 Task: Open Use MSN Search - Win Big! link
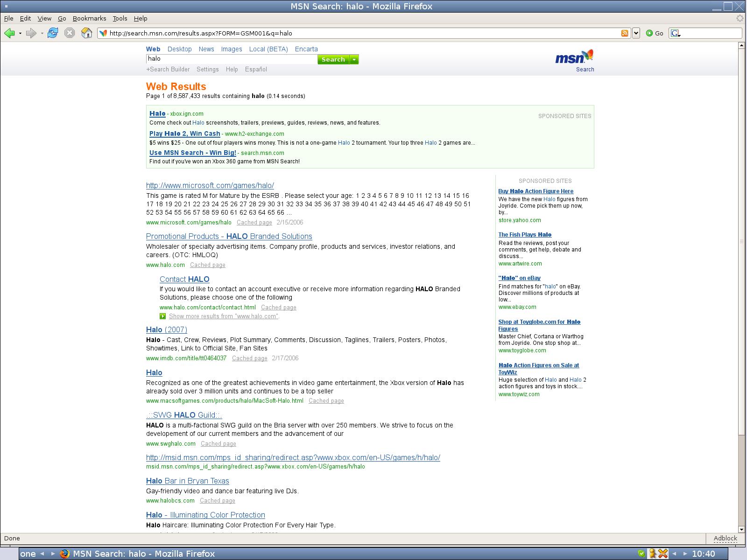(x=193, y=153)
